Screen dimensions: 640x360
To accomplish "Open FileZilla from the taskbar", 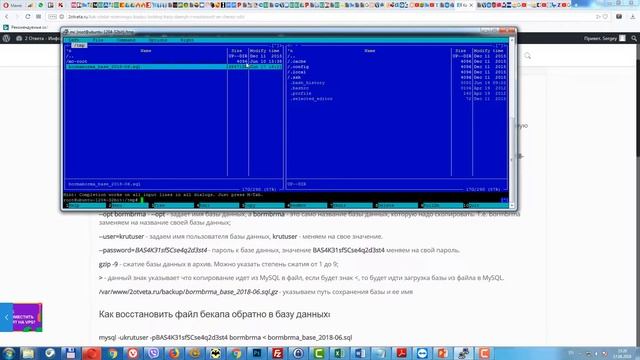I will (278, 353).
